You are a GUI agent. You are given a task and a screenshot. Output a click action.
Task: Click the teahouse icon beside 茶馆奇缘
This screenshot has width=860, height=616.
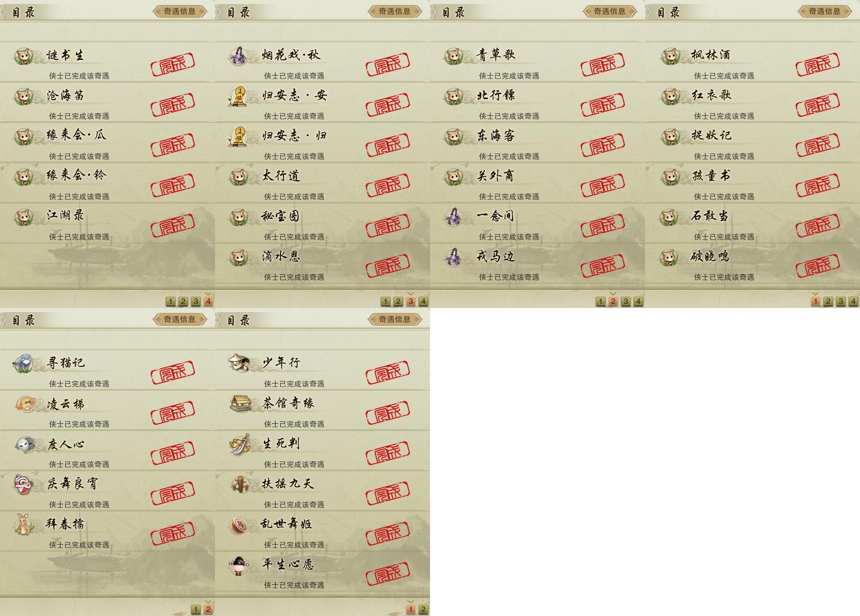pyautogui.click(x=240, y=403)
